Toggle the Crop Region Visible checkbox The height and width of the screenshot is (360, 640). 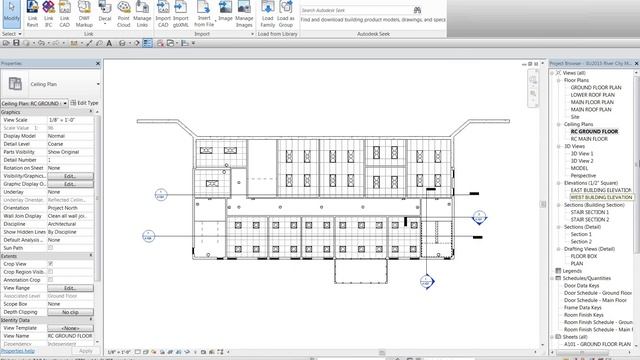click(x=51, y=272)
